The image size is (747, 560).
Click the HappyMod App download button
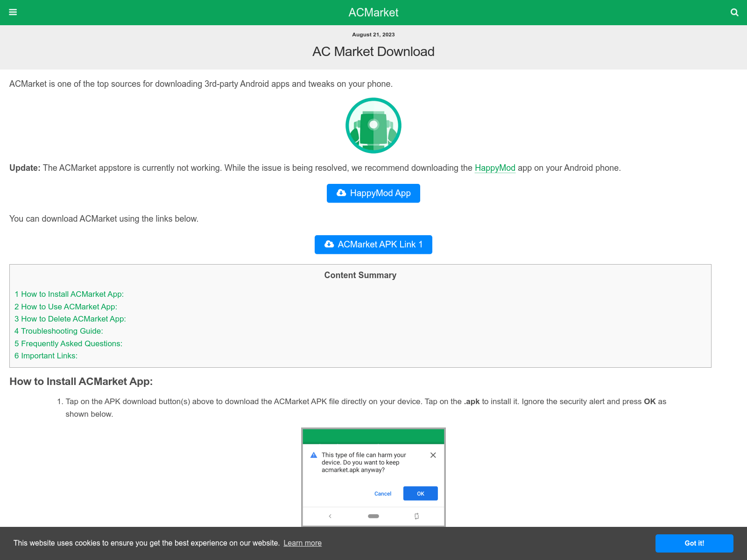[373, 193]
